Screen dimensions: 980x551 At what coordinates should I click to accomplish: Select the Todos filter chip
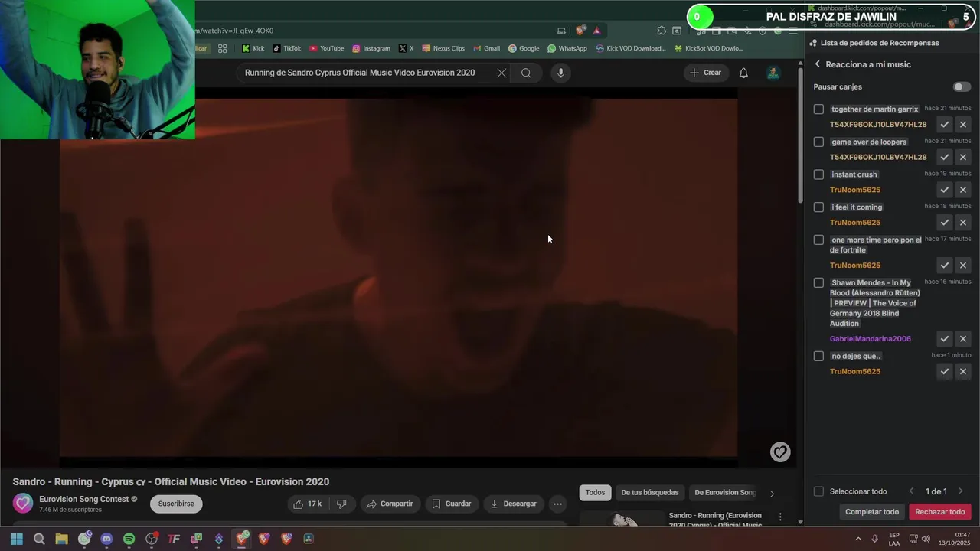pos(595,492)
